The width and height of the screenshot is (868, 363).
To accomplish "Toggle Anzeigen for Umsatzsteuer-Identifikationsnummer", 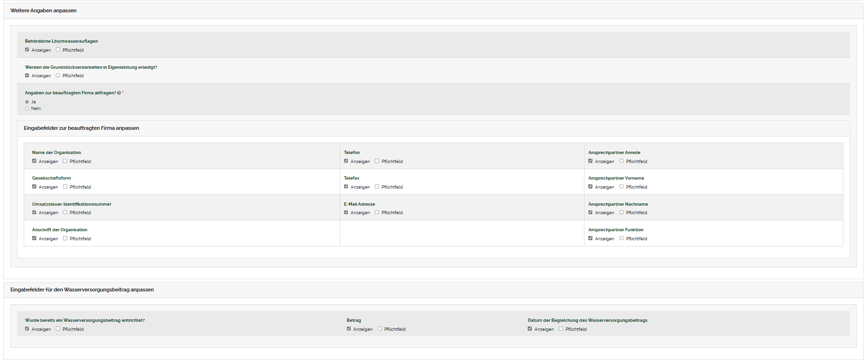I will 34,212.
